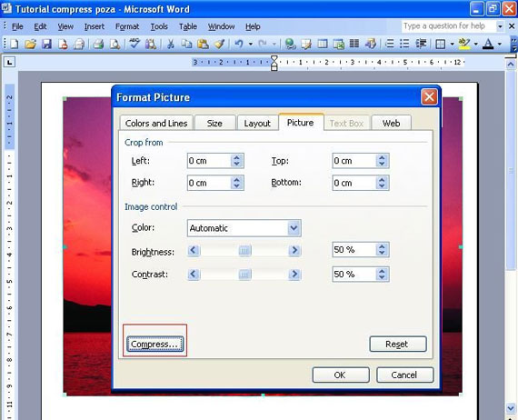Run Spelling and Grammar check icon

click(x=134, y=44)
